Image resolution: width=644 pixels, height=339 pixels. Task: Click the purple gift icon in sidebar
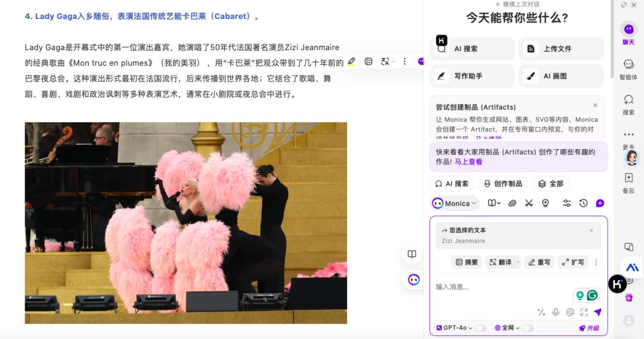pyautogui.click(x=629, y=298)
